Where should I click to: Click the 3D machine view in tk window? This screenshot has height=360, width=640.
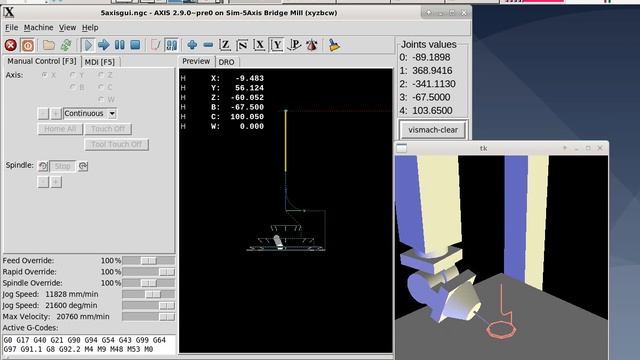(x=502, y=257)
